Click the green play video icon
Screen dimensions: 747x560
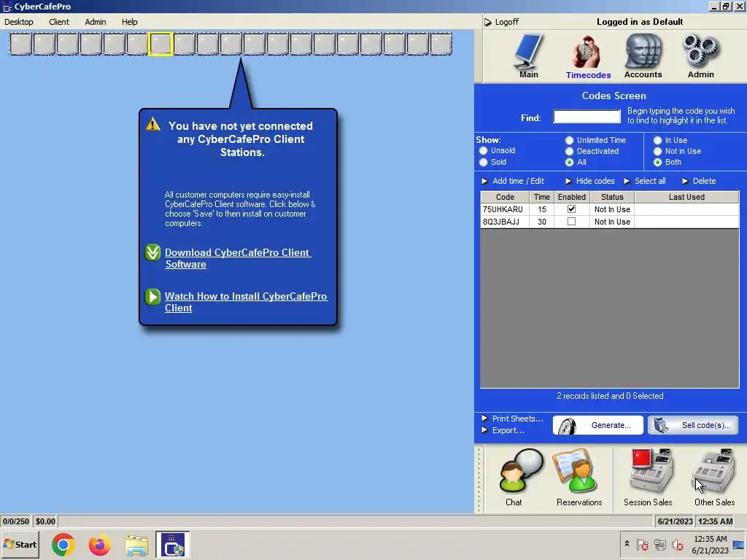[x=152, y=297]
